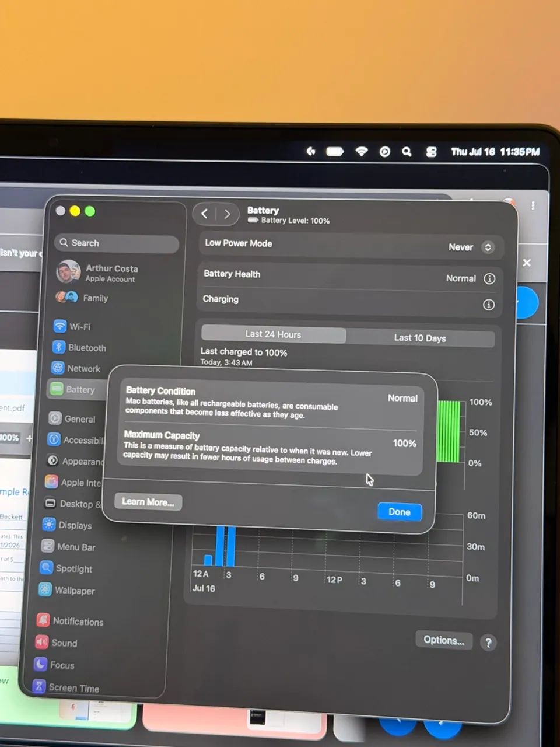Click the green battery level chart bar
This screenshot has width=560, height=747.
[x=449, y=431]
